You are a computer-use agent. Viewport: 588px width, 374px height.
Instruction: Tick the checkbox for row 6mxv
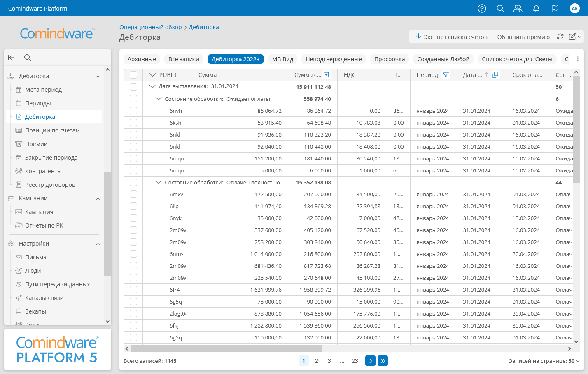pos(133,194)
